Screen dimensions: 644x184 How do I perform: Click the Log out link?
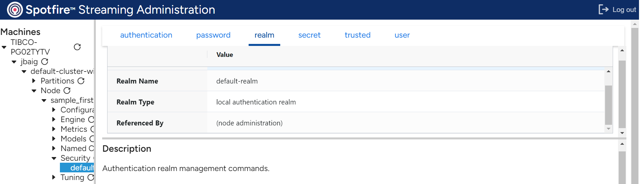tap(624, 10)
